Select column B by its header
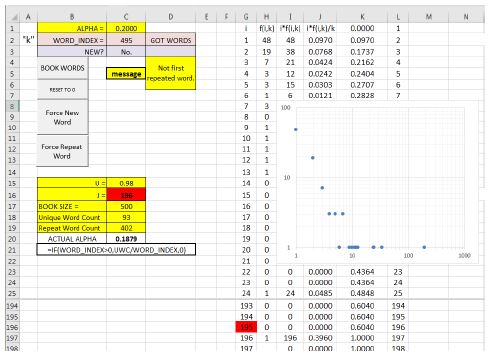The image size is (493, 361). pyautogui.click(x=72, y=16)
